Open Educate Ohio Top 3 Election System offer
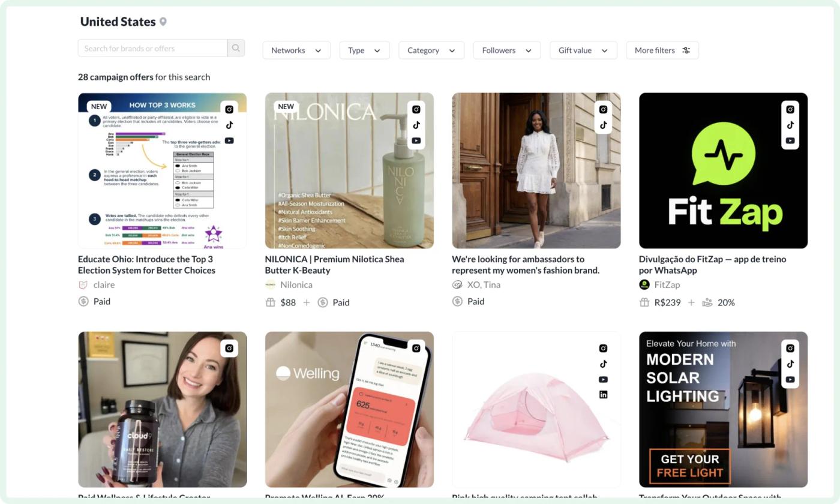 [x=146, y=265]
